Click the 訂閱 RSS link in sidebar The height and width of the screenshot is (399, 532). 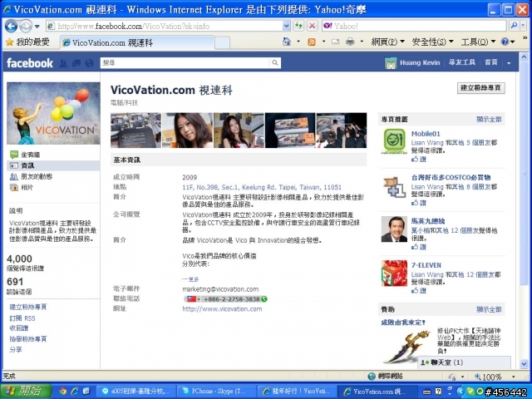pos(22,318)
